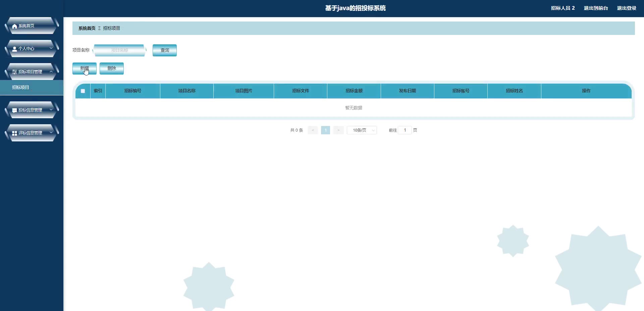The height and width of the screenshot is (311, 644).
Task: Click the 索引 column header
Action: coord(98,91)
